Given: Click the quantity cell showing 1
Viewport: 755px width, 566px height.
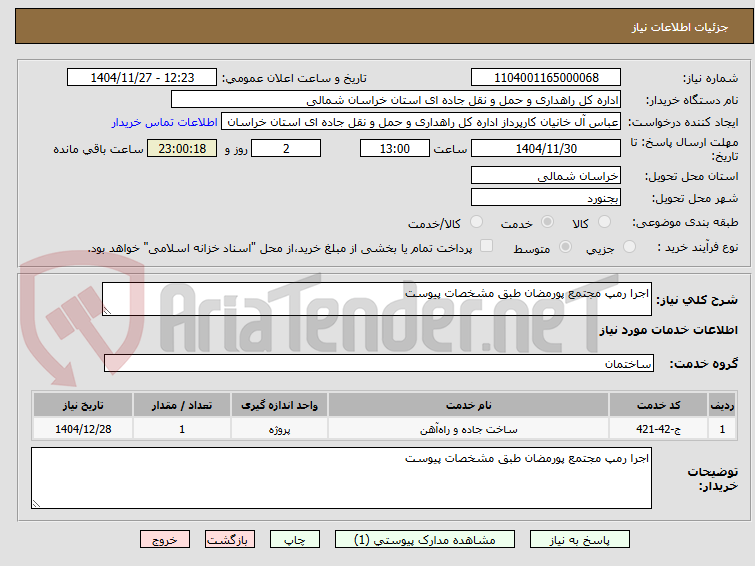Looking at the screenshot, I should pos(182,429).
